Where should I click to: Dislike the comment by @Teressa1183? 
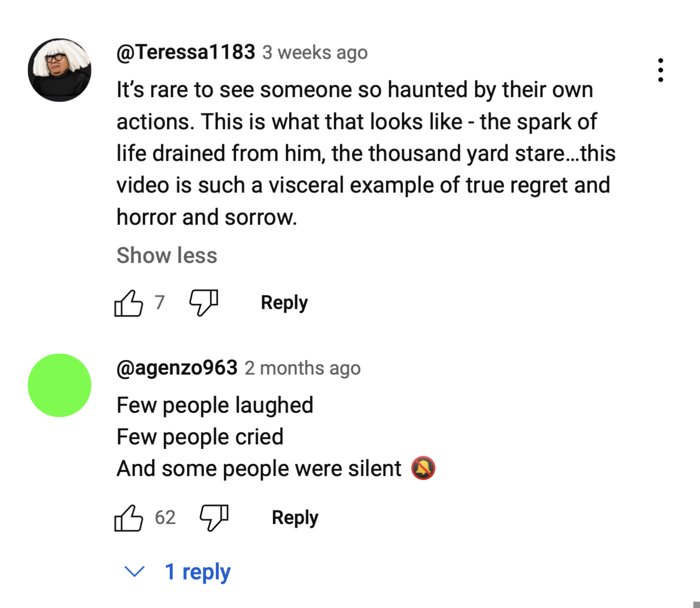click(x=204, y=302)
